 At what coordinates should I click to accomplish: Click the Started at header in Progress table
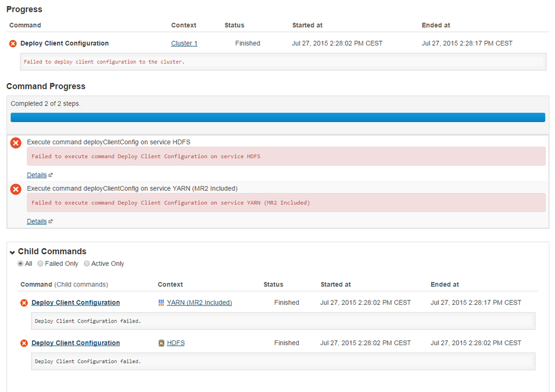(x=307, y=25)
